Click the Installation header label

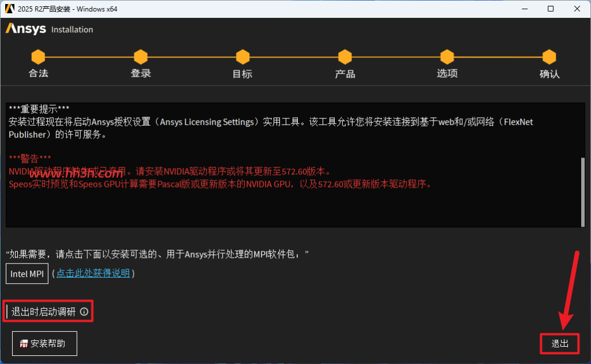[72, 29]
